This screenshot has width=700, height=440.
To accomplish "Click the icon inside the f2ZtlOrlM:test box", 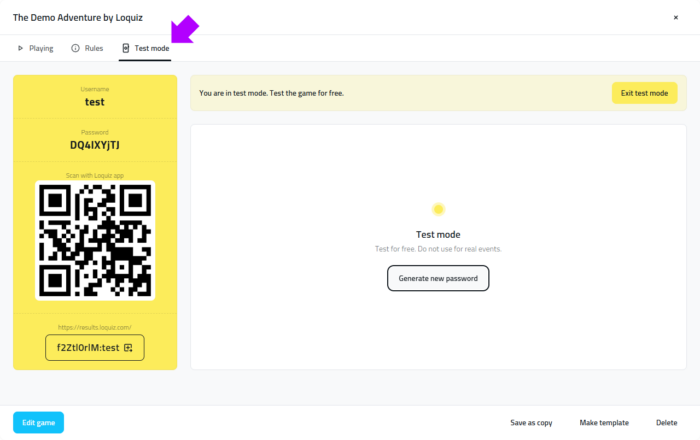I will click(128, 348).
